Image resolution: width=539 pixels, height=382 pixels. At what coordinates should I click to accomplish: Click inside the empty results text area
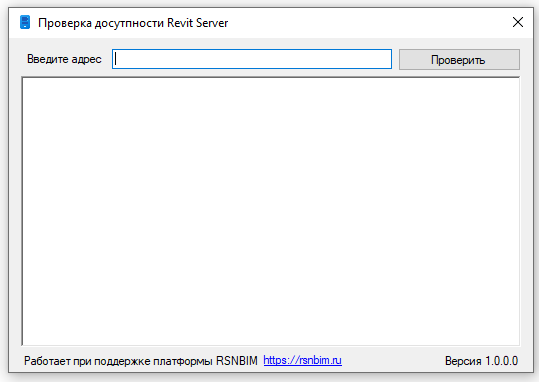point(271,211)
